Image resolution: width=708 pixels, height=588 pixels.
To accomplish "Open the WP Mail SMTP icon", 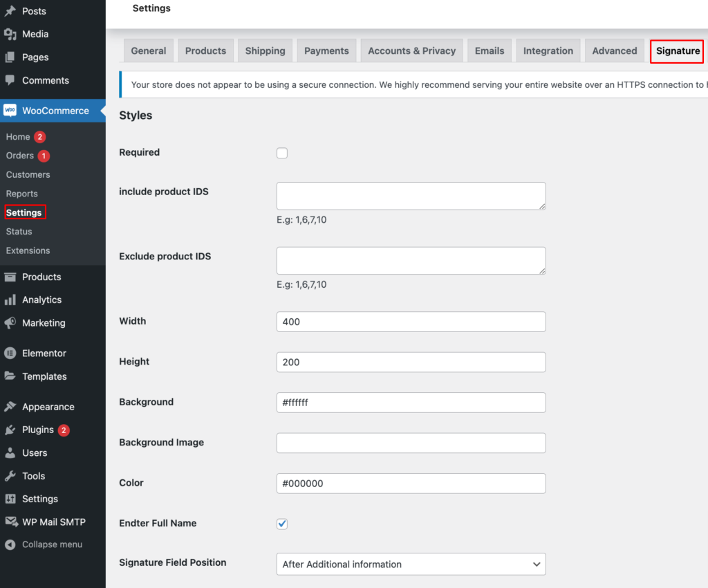I will click(10, 522).
